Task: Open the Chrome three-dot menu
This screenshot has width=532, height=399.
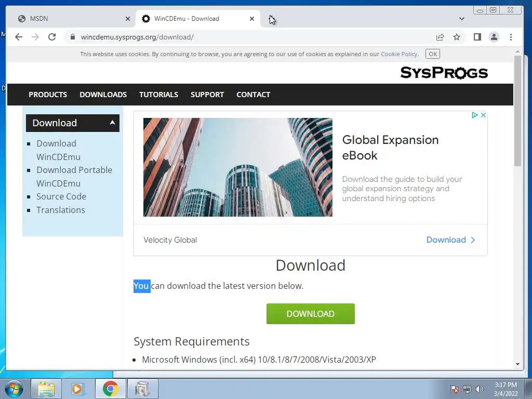Action: 511,37
